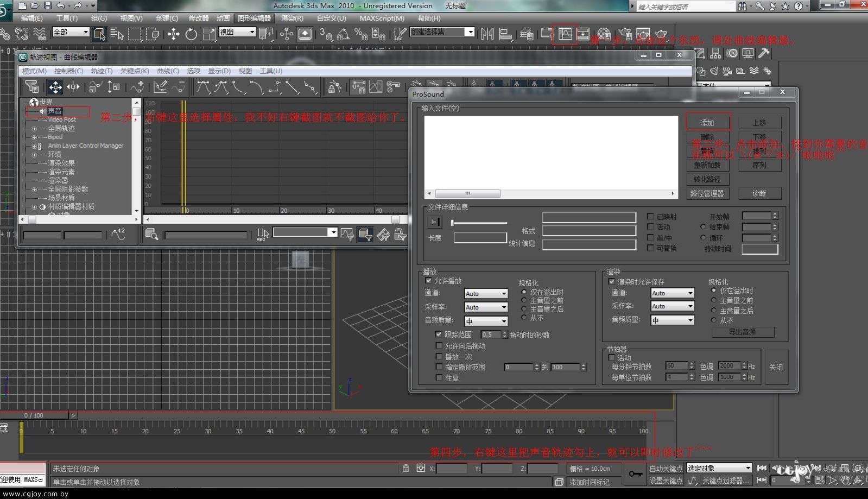Enable 允许向后拖动 checkbox
The height and width of the screenshot is (499, 868).
[x=439, y=345]
